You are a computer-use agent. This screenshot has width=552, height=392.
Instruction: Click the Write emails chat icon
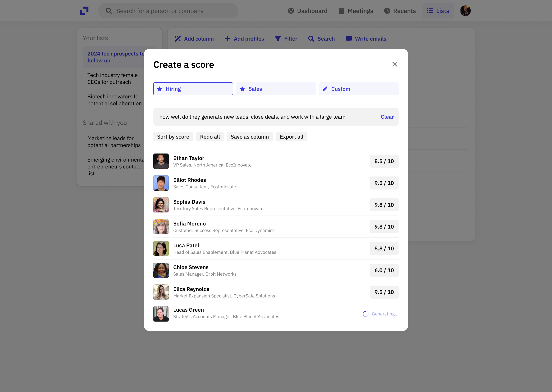tap(348, 39)
